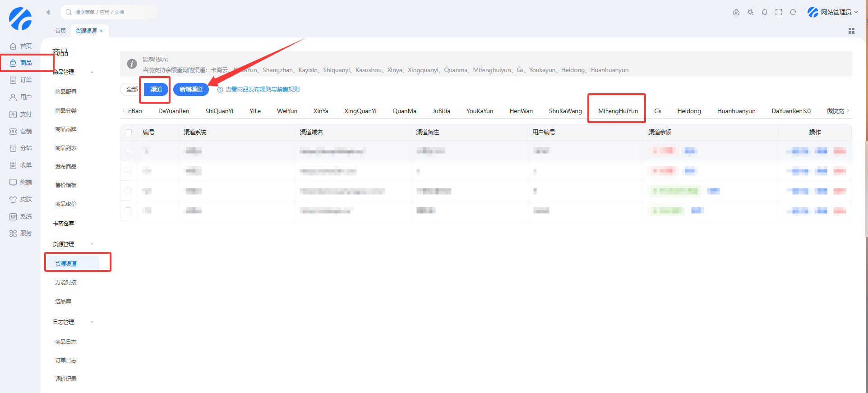Switch to the MiFengHuiYun channel tab

coord(618,111)
